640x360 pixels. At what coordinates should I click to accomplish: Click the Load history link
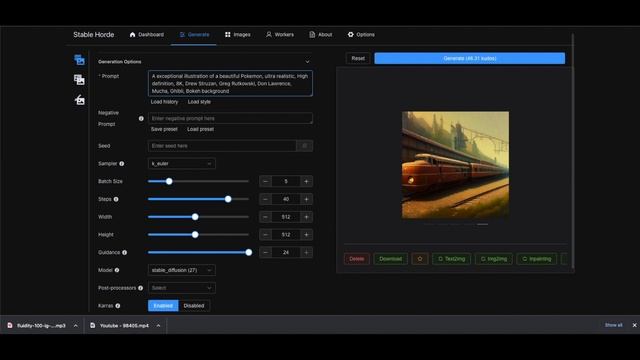[x=164, y=102]
